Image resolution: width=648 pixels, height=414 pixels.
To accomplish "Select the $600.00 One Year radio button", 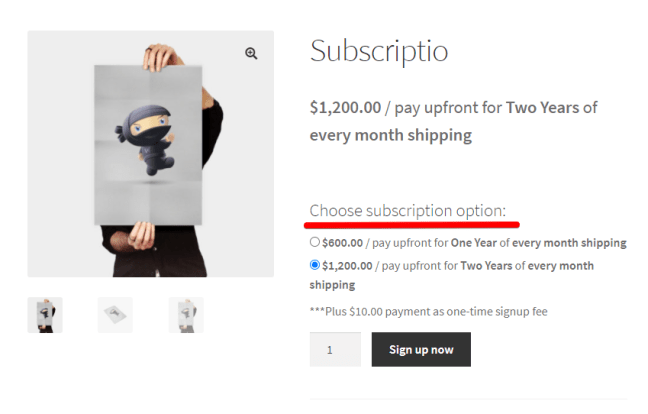I will [315, 242].
